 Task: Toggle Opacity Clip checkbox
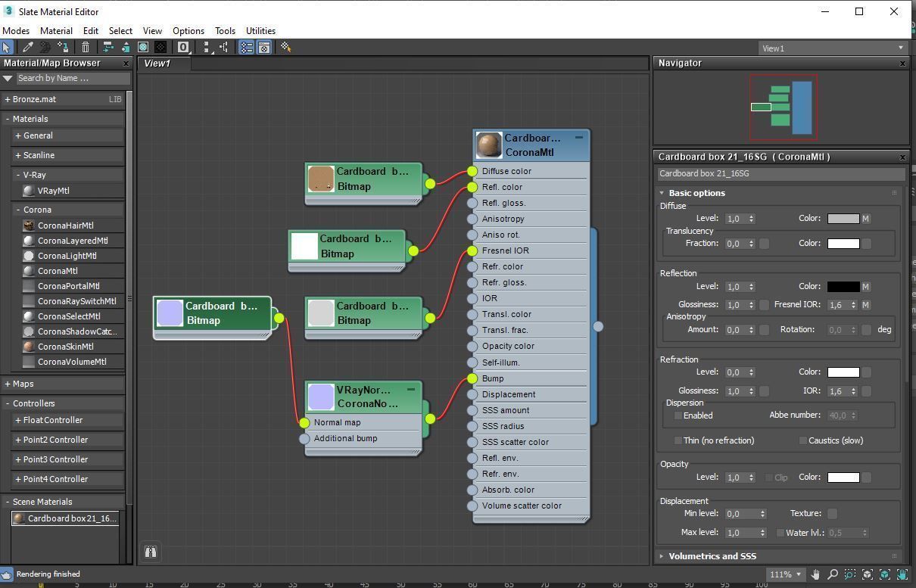[x=769, y=478]
